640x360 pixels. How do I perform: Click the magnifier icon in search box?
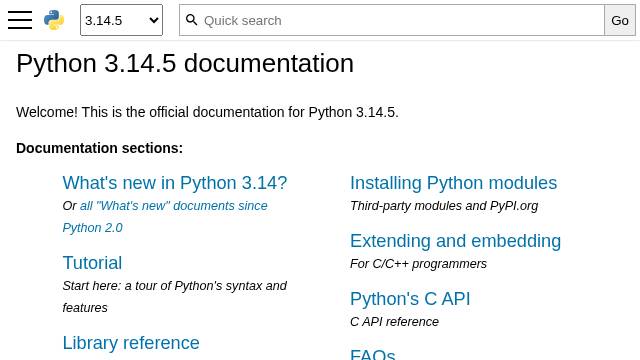point(191,20)
